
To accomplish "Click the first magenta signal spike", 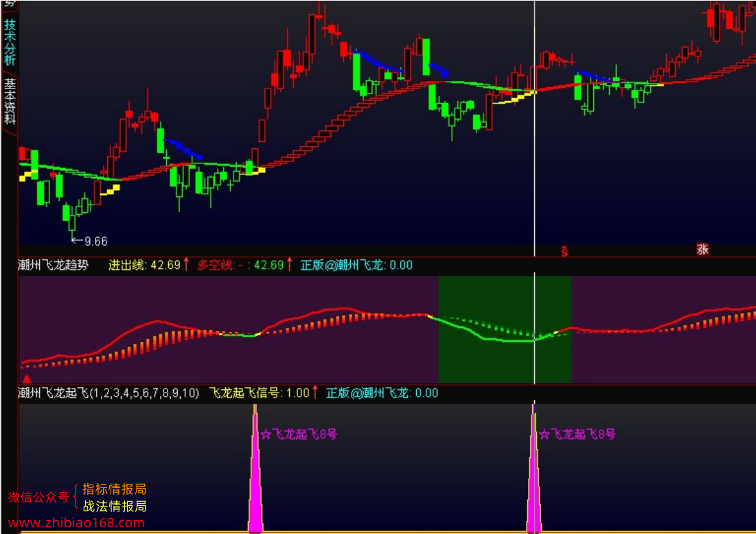I will (x=255, y=477).
